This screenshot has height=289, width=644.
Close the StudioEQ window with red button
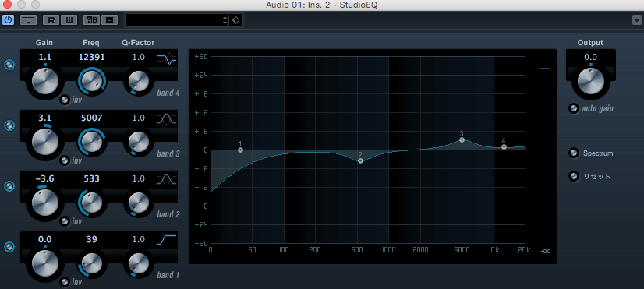[x=7, y=5]
